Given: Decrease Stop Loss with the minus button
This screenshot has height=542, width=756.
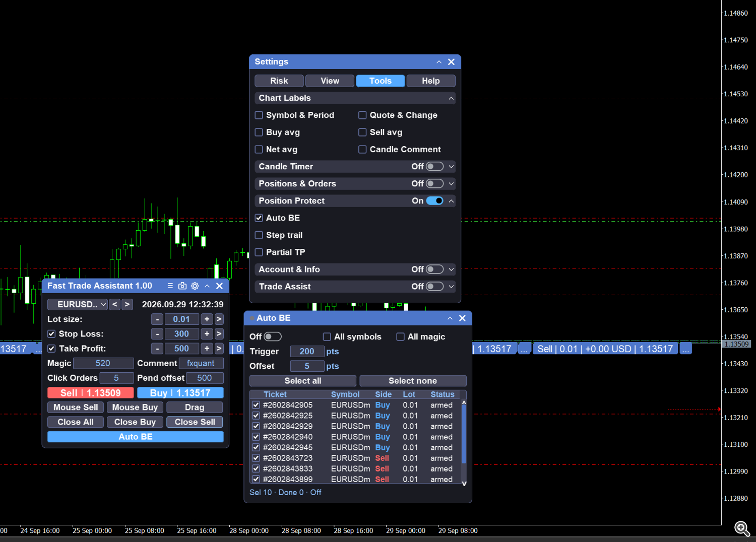Looking at the screenshot, I should tap(157, 334).
